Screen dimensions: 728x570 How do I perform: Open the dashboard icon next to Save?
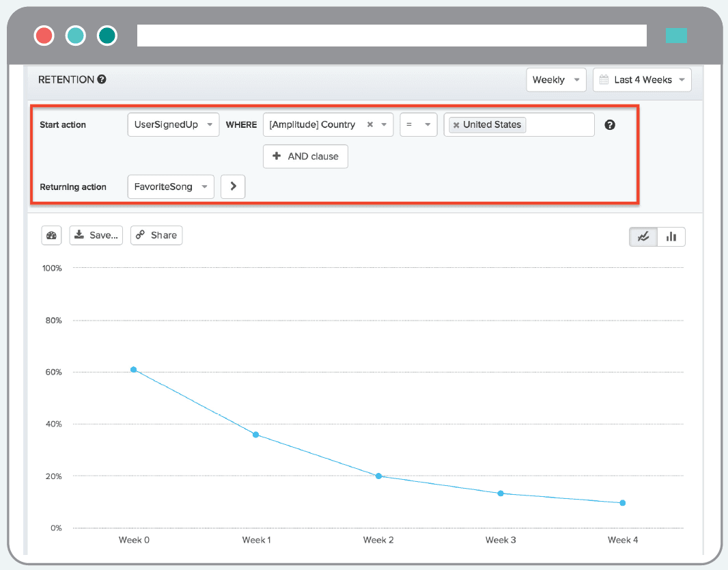pos(51,235)
